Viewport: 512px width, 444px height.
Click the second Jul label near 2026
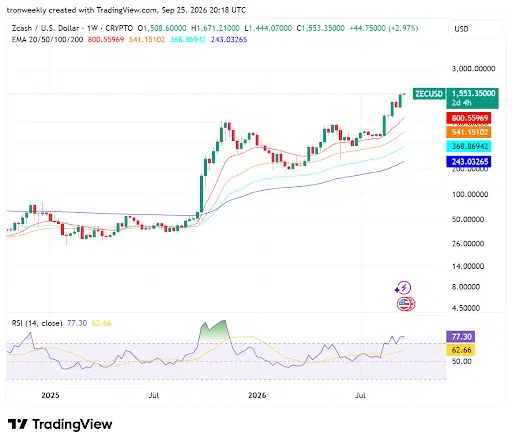tap(360, 395)
